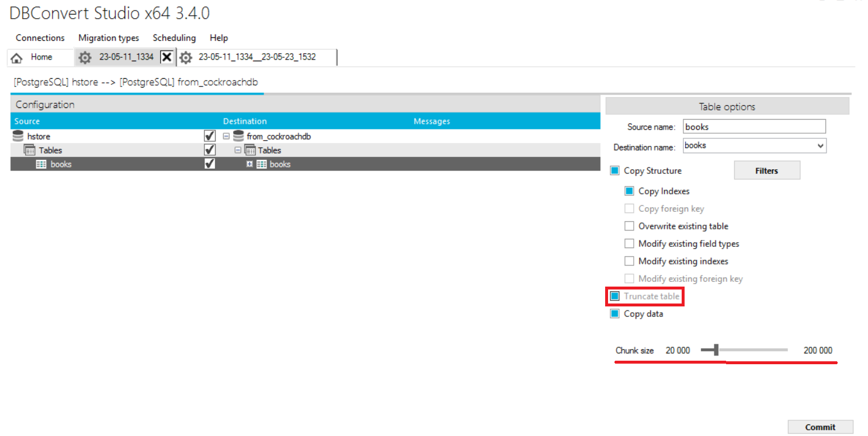Click the destination Tables folder icon

(250, 151)
